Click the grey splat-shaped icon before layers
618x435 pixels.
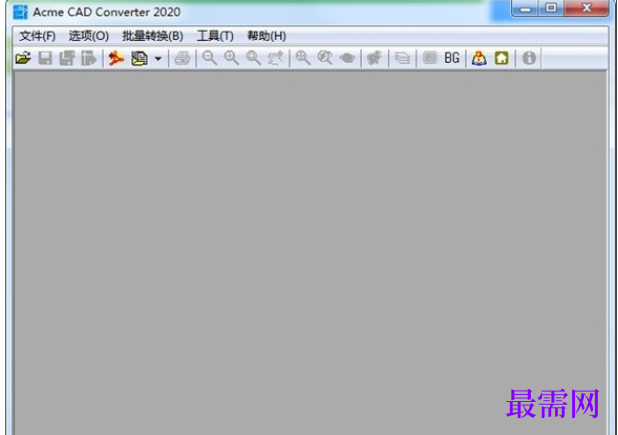(374, 58)
